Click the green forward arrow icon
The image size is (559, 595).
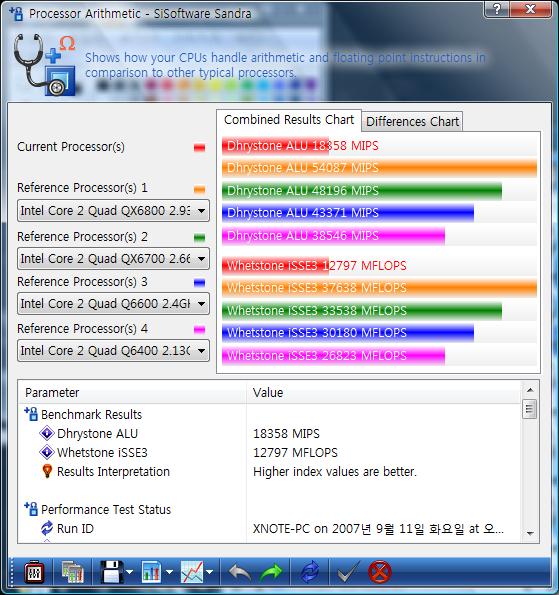[x=271, y=572]
